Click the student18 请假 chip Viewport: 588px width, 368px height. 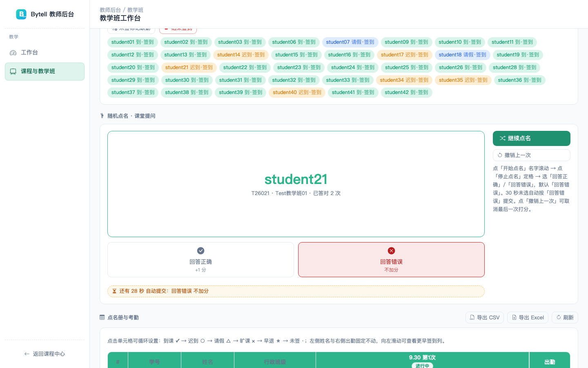point(462,55)
